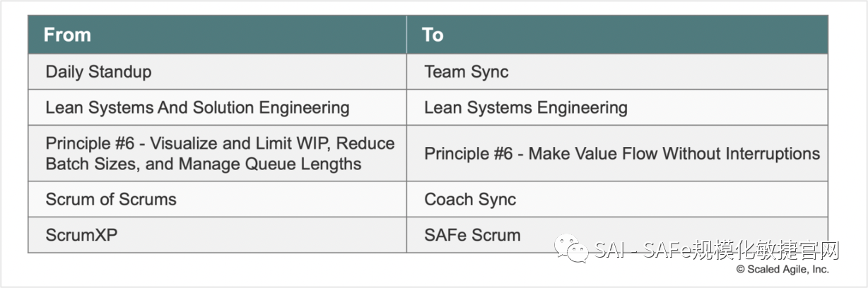Click the "© Scaled Agile, Inc." copyright text

click(782, 269)
